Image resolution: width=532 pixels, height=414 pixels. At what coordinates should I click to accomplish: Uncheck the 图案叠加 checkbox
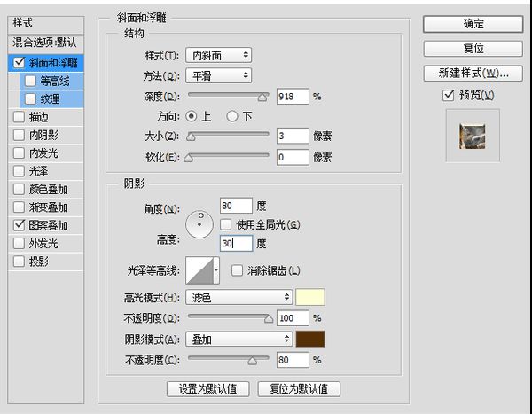click(19, 225)
